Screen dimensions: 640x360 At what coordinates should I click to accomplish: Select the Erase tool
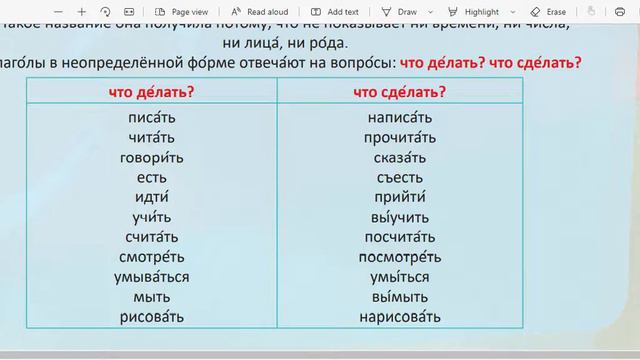tap(548, 12)
